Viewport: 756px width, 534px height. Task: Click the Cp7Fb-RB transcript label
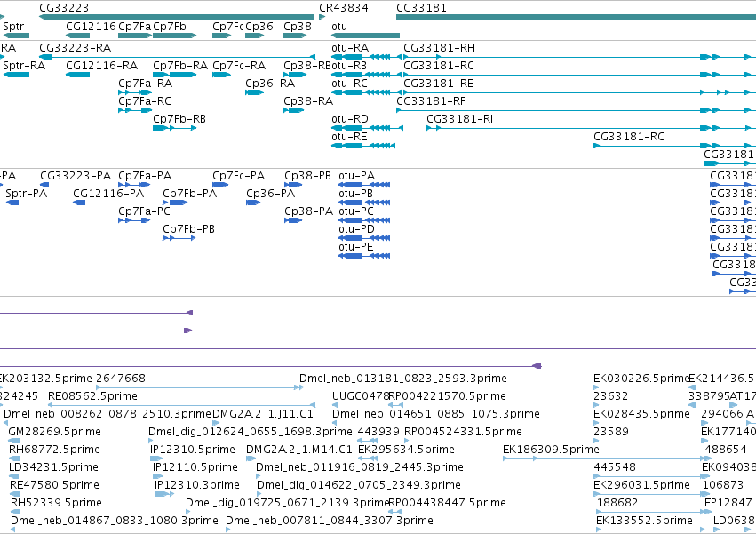(x=179, y=119)
